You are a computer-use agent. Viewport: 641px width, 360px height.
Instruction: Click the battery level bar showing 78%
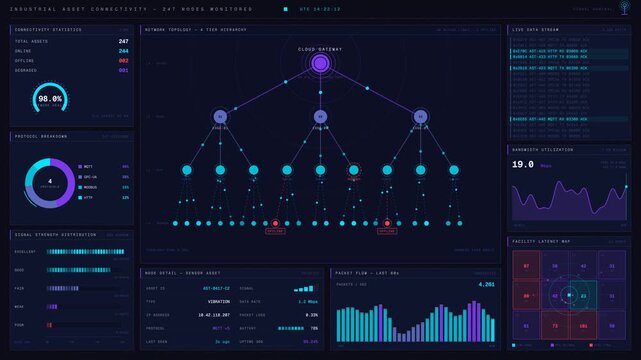(x=291, y=328)
